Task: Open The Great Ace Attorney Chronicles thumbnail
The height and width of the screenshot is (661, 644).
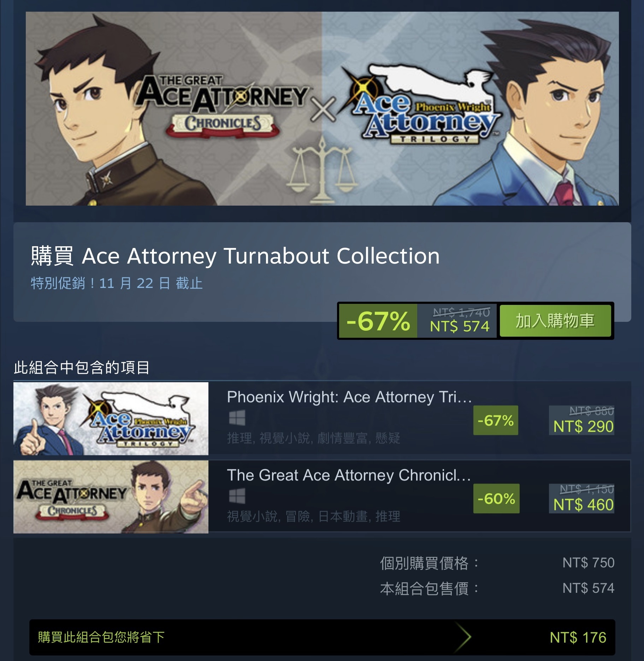Action: point(111,497)
